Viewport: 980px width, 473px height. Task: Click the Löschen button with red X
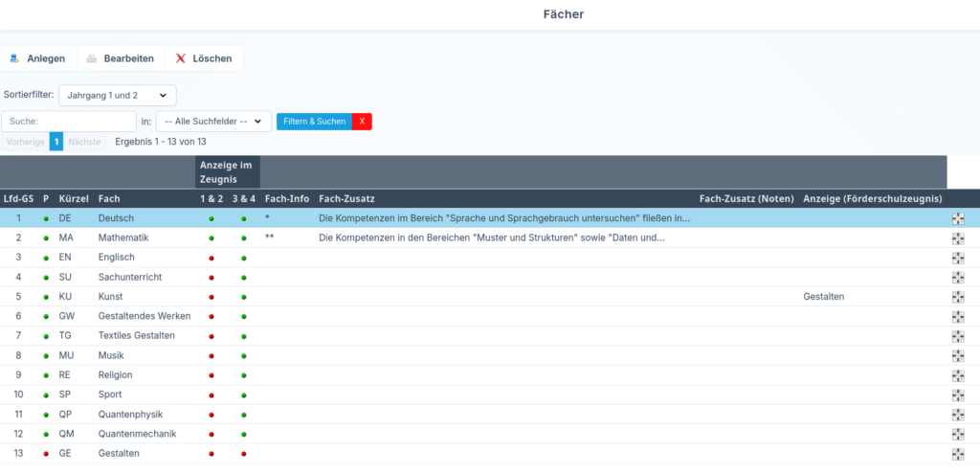pos(204,58)
